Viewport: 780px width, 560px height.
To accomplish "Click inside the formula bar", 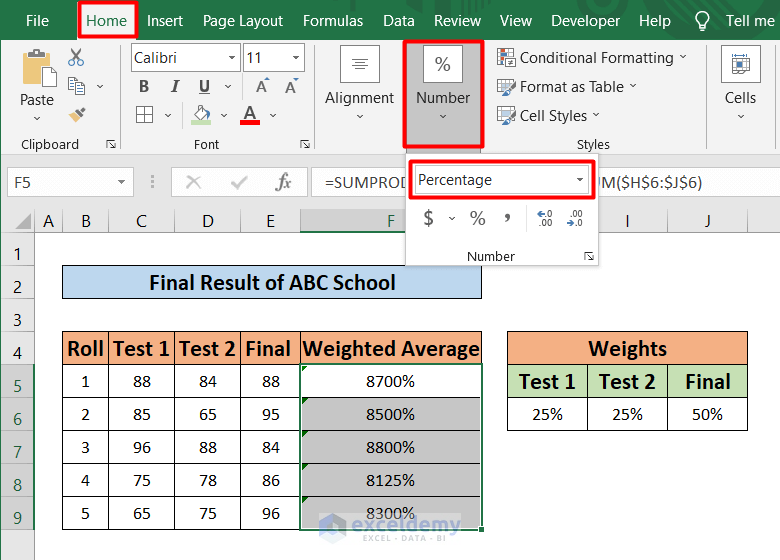I will 545,183.
